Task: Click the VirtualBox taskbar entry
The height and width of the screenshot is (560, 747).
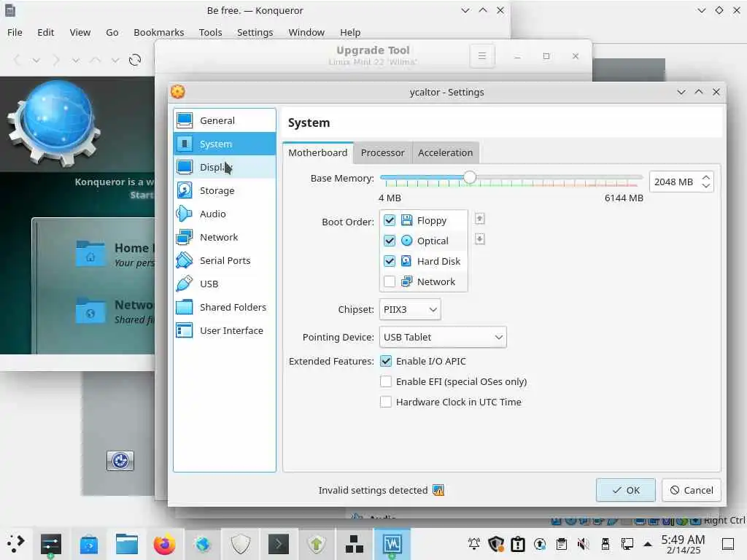Action: [392, 544]
